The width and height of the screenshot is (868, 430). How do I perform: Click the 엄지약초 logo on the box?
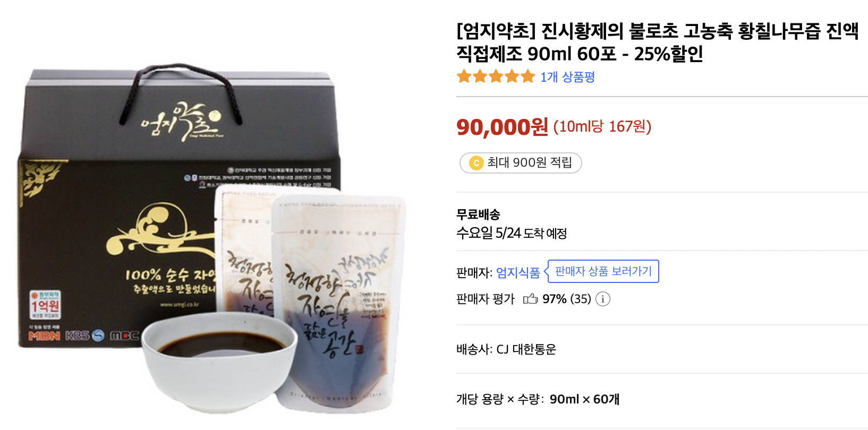tap(182, 121)
